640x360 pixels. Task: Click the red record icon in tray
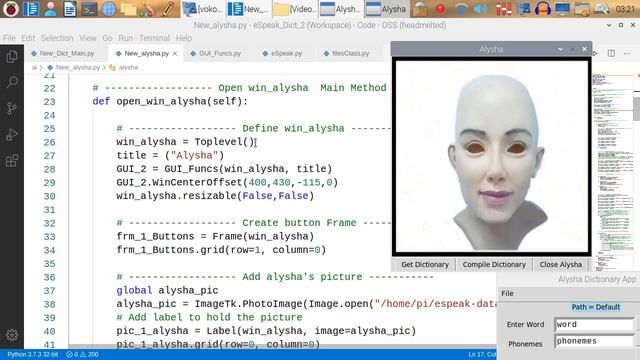click(x=440, y=9)
